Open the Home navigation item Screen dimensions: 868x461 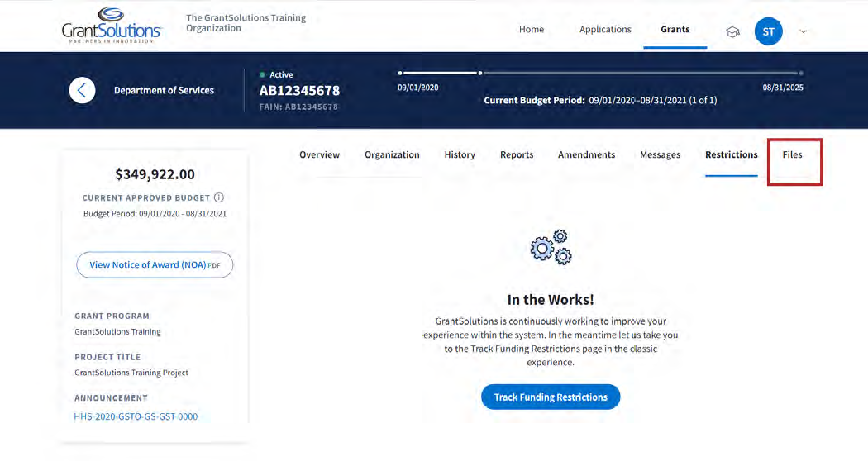[x=532, y=30]
